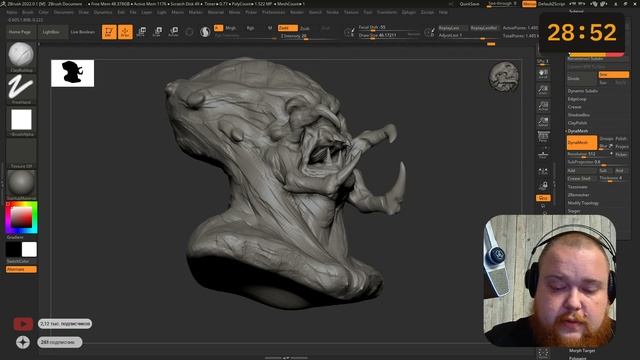Activate the Scale transform icon

[157, 32]
